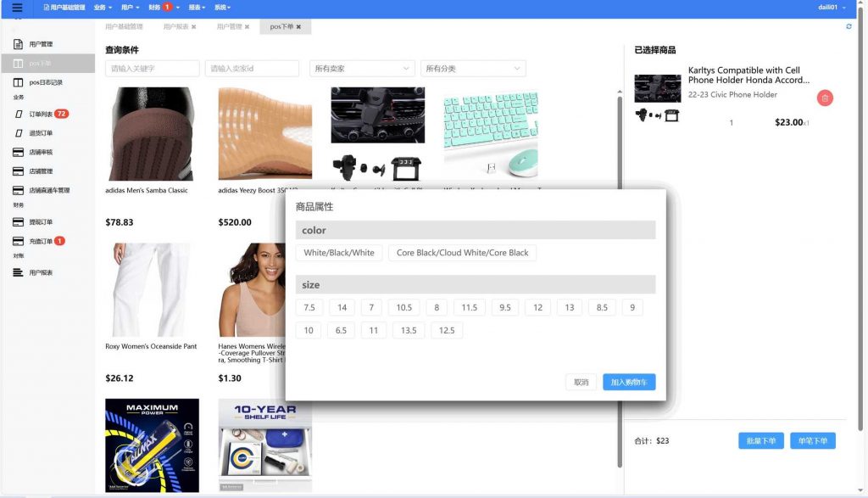Choose Core Black/Cloud White/Core Black color
Image resolution: width=868 pixels, height=498 pixels.
462,253
